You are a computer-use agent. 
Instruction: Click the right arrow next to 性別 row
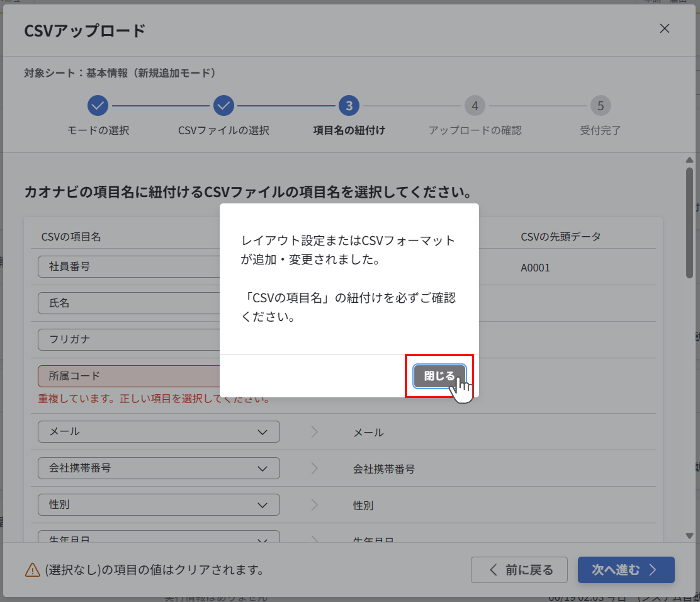(314, 505)
